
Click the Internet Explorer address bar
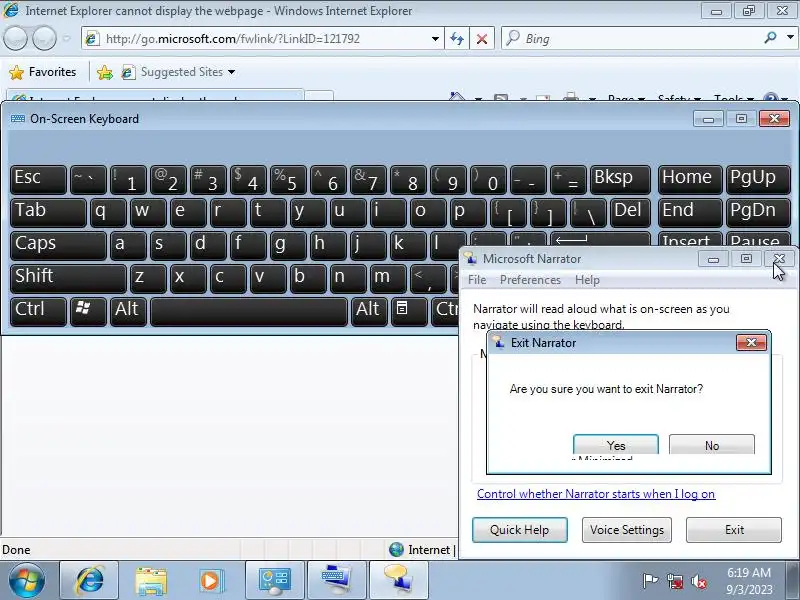(255, 39)
